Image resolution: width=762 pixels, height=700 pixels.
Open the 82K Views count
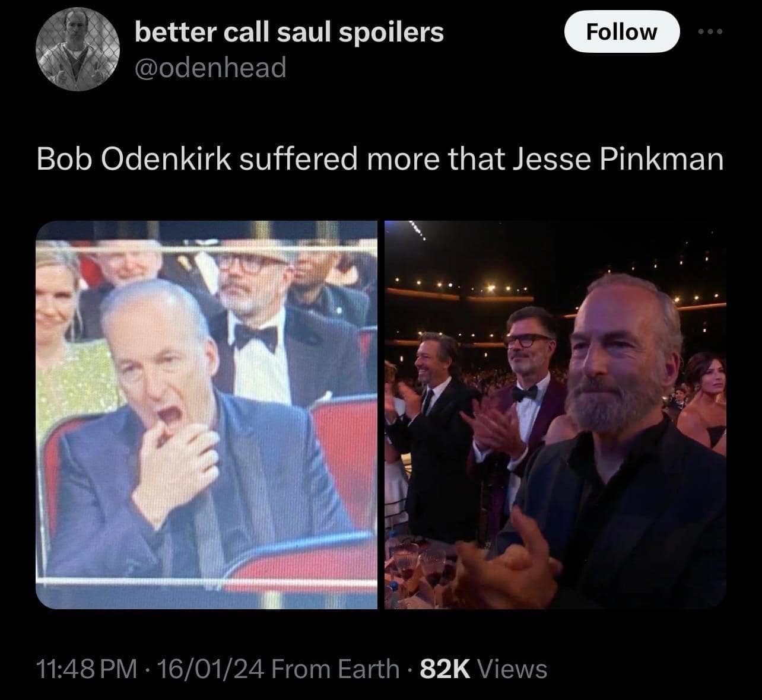[x=483, y=669]
